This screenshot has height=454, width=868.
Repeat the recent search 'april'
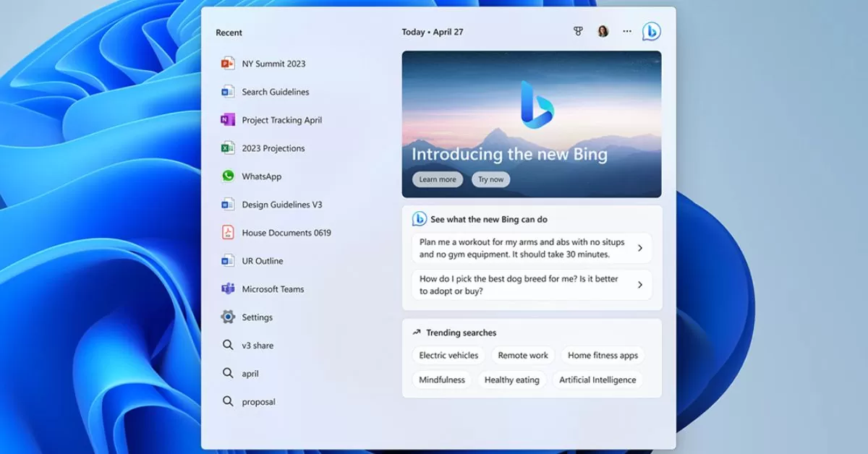(250, 374)
